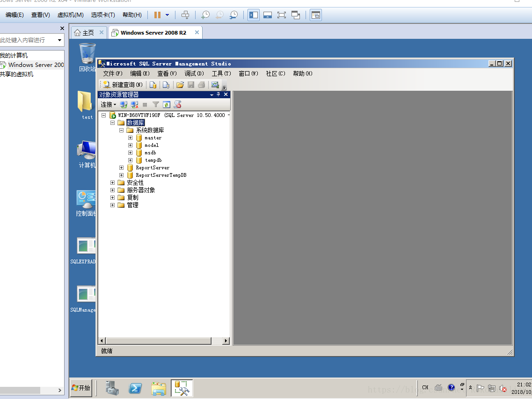Expand the master database node
This screenshot has height=399, width=532.
130,138
